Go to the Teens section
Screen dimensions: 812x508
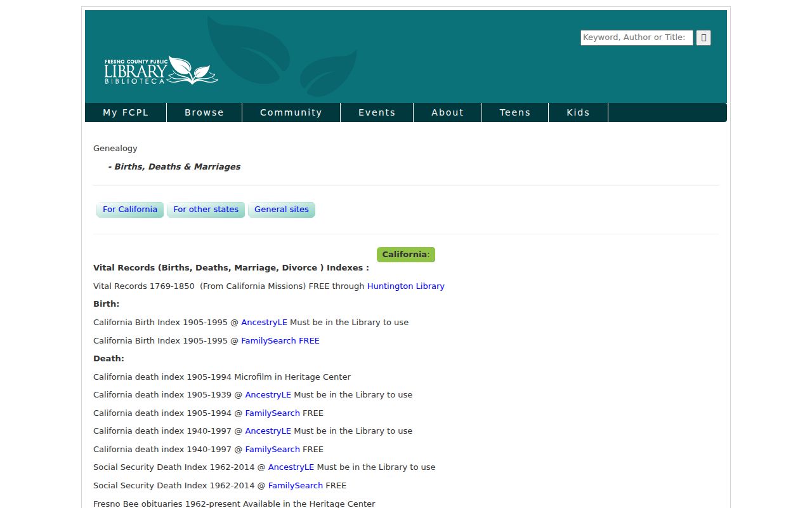coord(515,112)
